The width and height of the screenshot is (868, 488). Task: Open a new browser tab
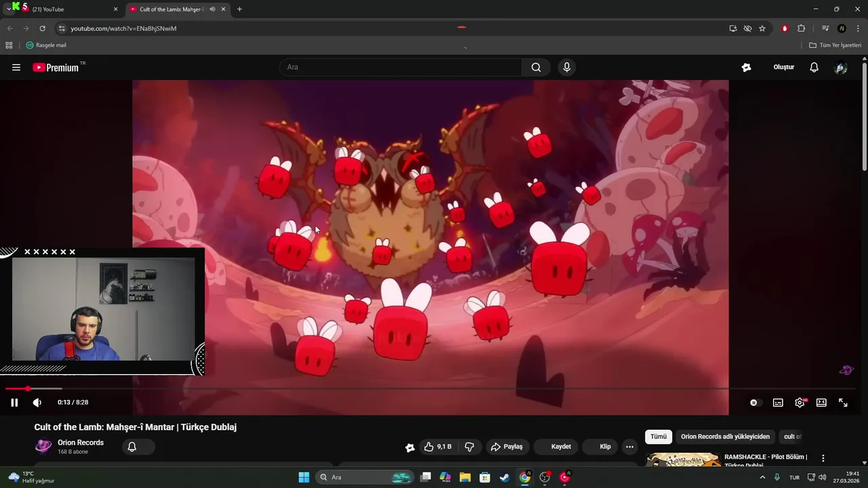coord(239,9)
